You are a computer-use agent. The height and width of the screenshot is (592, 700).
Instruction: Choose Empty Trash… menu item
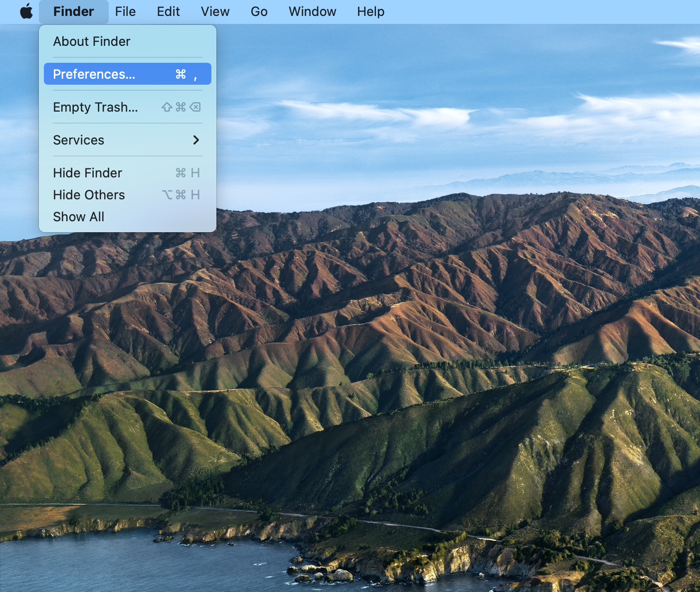(x=128, y=107)
